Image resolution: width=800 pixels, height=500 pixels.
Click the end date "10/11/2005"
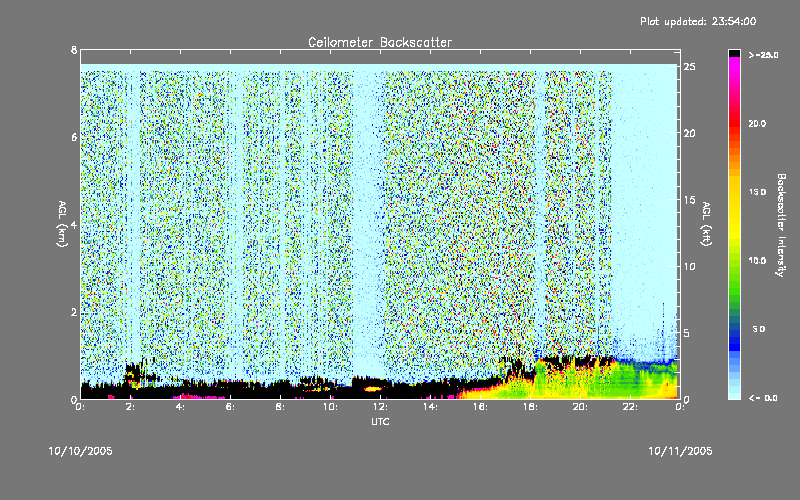tap(680, 451)
